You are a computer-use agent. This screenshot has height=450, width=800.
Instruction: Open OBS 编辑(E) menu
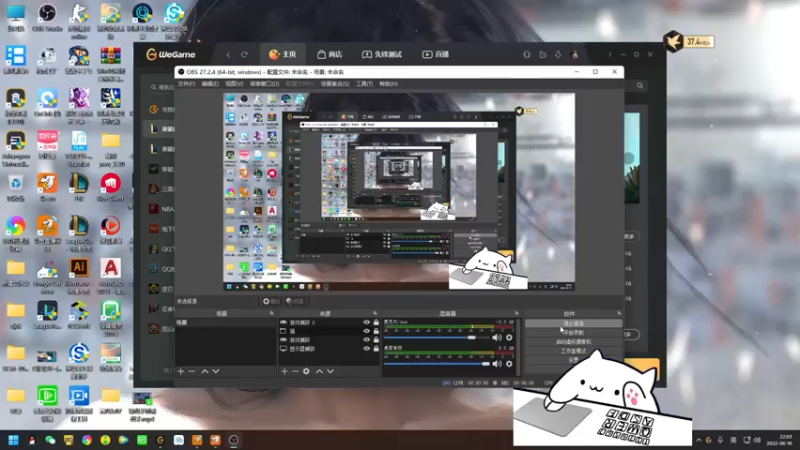(x=210, y=84)
